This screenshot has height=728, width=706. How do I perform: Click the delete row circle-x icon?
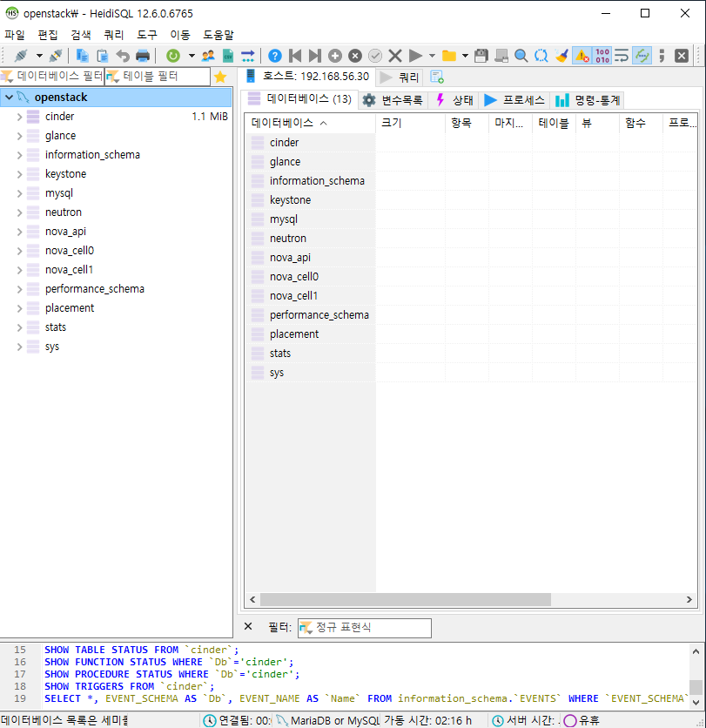click(x=355, y=56)
